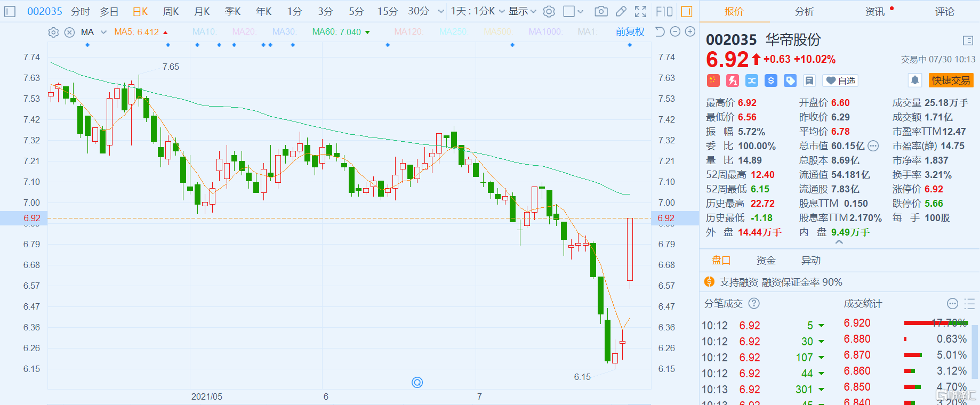This screenshot has height=405, width=980.
Task: Select the pencil drawing tool
Action: point(621,11)
